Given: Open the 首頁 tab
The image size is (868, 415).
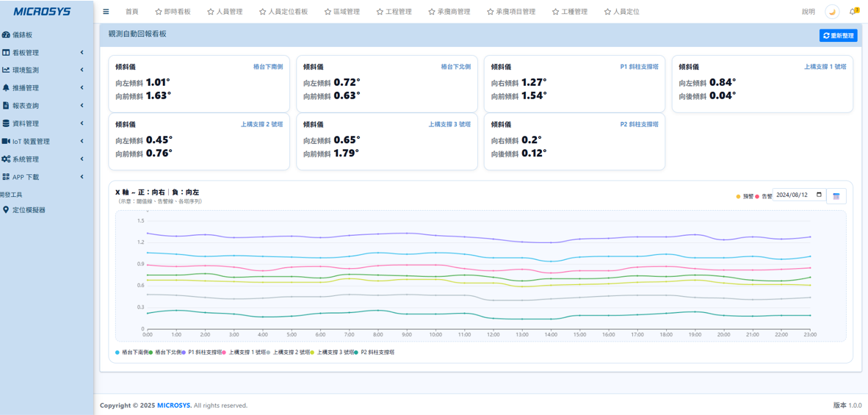Looking at the screenshot, I should (131, 12).
